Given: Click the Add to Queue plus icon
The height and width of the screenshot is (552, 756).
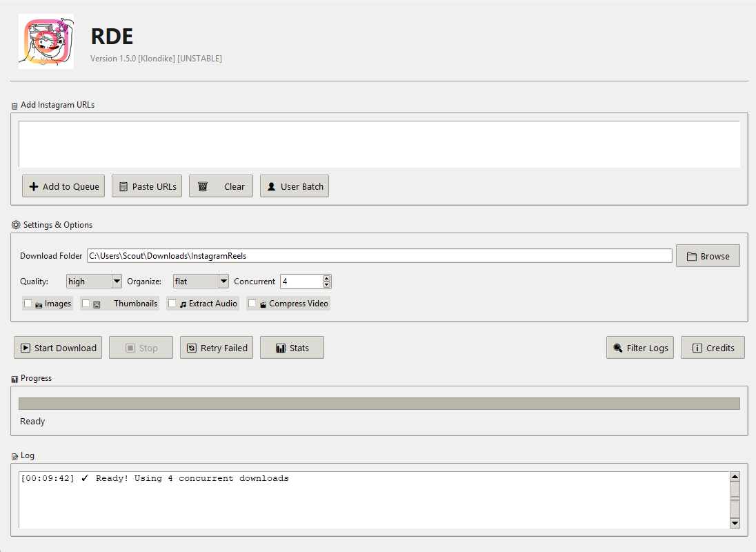Looking at the screenshot, I should coord(33,186).
